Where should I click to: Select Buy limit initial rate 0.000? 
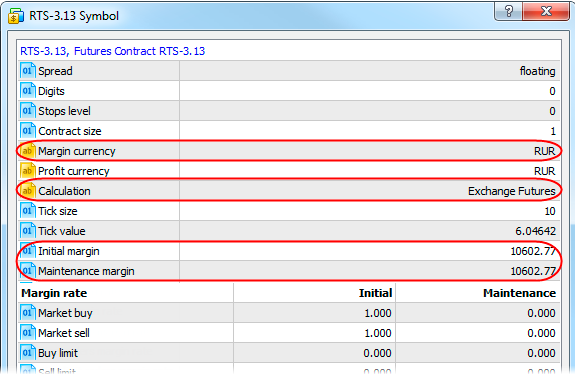[378, 353]
